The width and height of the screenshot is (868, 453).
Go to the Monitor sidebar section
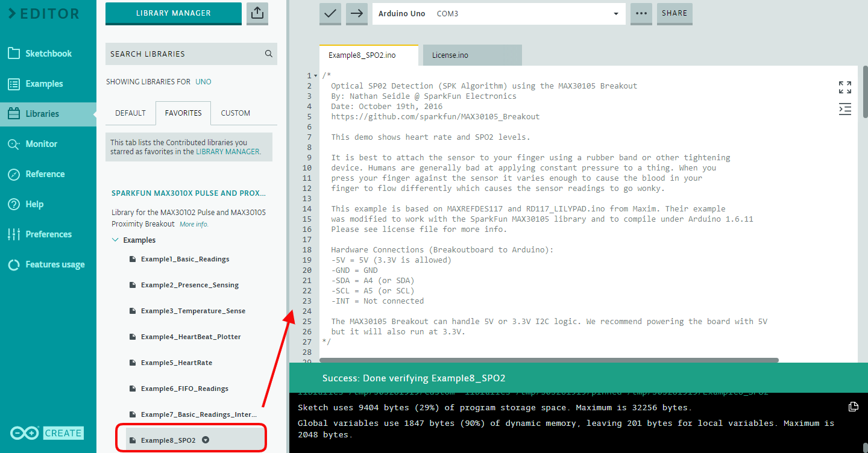48,144
